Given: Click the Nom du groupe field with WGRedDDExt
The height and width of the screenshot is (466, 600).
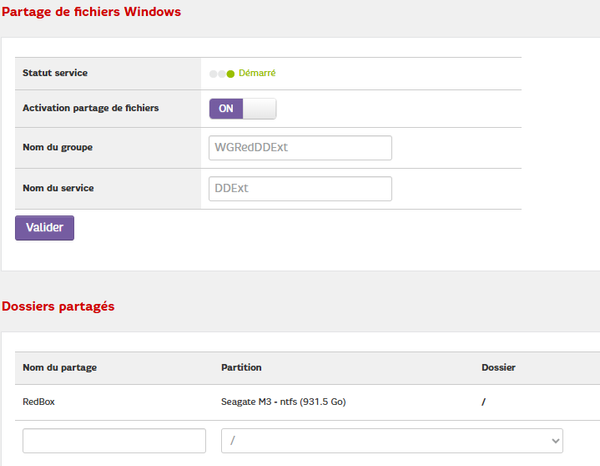Looking at the screenshot, I should click(300, 148).
